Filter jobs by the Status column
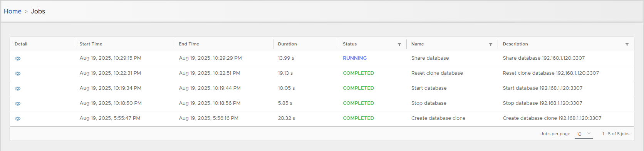This screenshot has width=644, height=151. point(399,45)
